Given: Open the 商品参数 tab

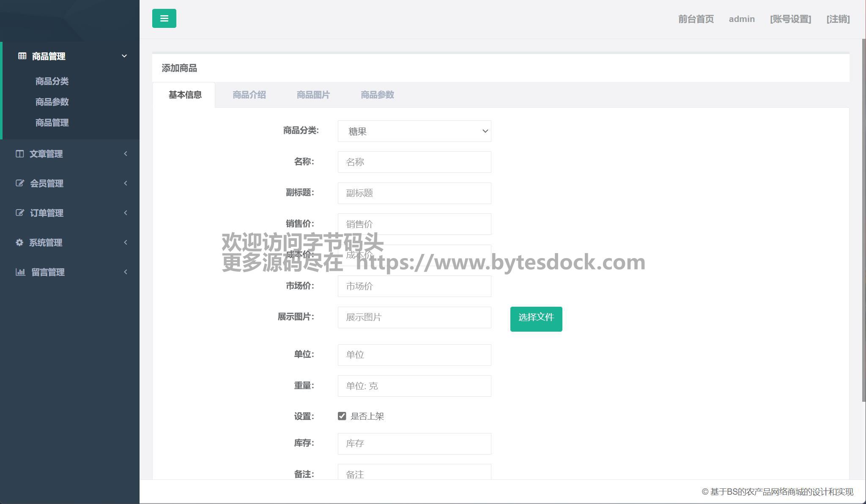Looking at the screenshot, I should tap(377, 95).
